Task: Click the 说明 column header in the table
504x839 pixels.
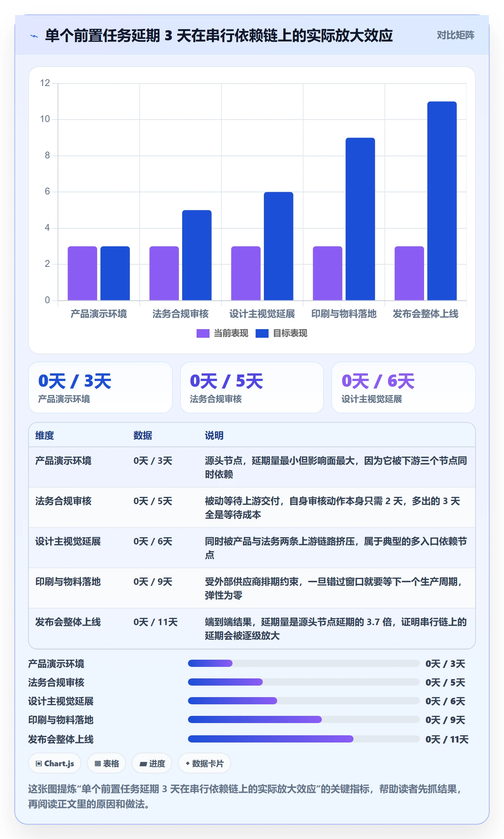Action: (214, 435)
